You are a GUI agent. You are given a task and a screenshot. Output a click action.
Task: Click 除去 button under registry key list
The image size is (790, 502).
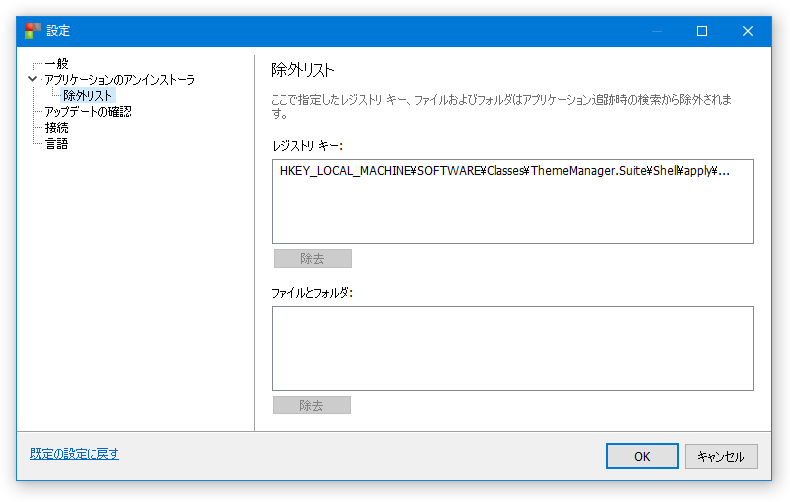coord(312,259)
